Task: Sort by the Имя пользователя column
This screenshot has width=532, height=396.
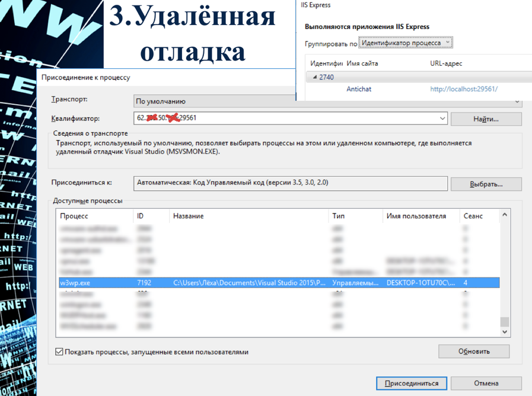Action: (415, 216)
